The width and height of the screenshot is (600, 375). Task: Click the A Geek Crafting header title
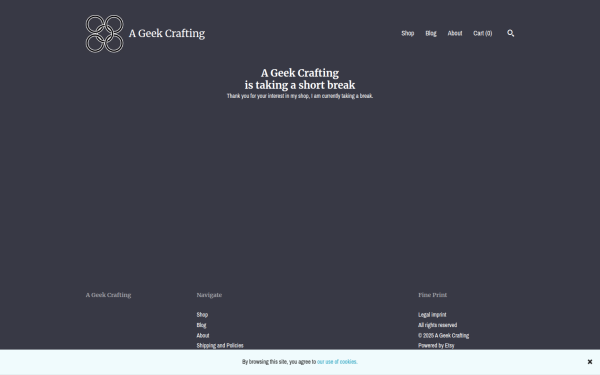pos(167,33)
